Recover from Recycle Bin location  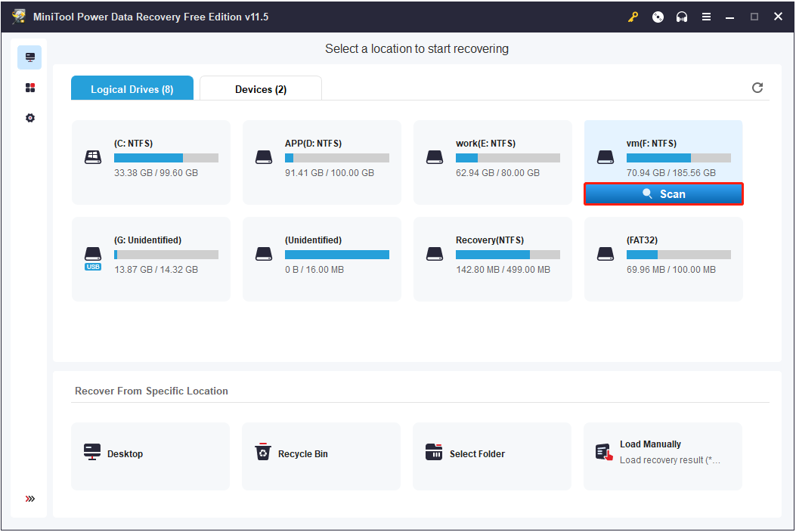coord(321,456)
